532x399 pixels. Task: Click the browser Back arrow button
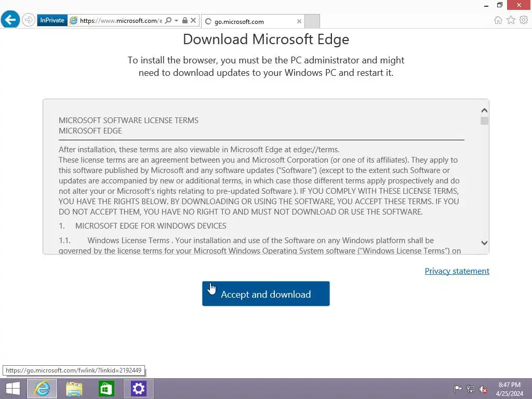point(10,19)
